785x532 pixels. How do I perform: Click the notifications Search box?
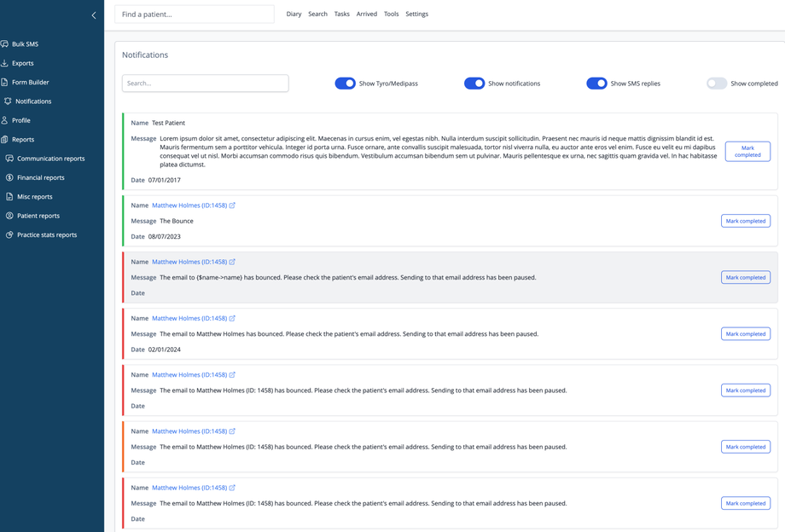coord(205,84)
